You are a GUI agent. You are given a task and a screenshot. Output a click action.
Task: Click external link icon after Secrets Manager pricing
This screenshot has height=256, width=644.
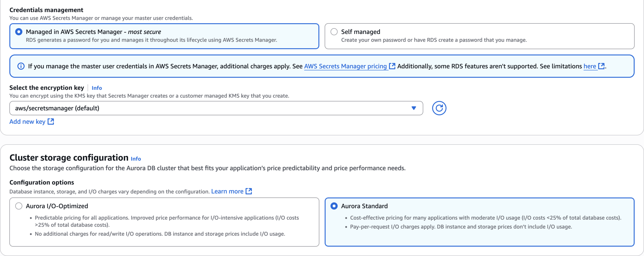click(x=392, y=66)
